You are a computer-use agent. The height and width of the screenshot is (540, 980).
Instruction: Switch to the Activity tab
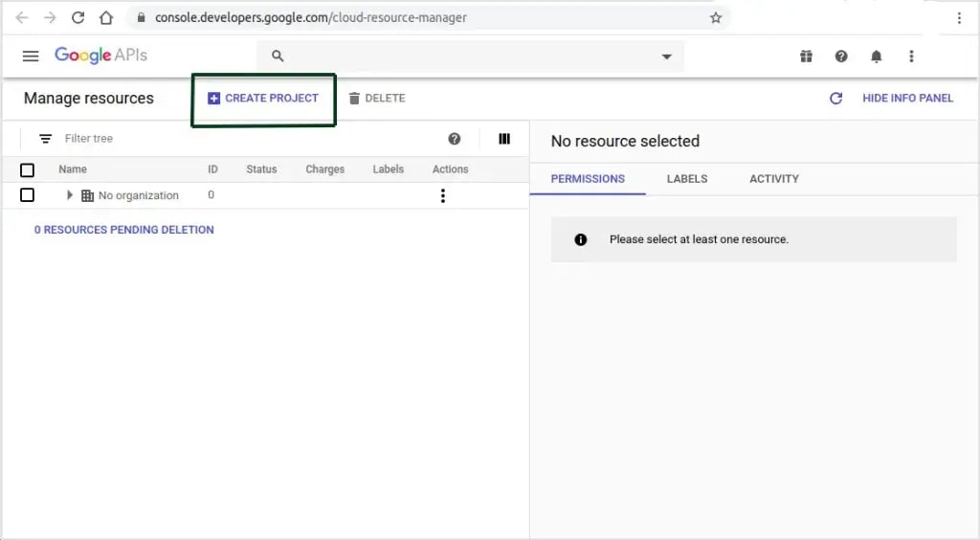pyautogui.click(x=773, y=179)
